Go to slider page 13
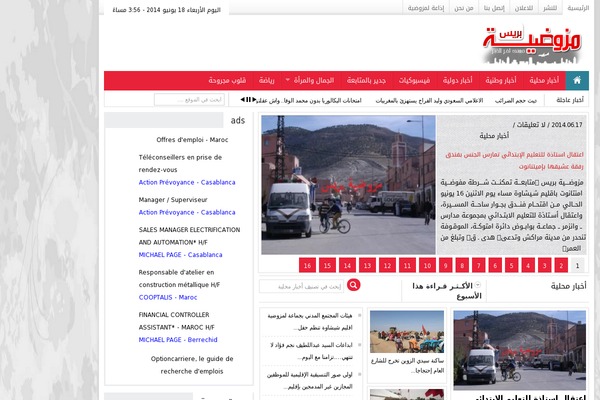This screenshot has width=600, height=400. (367, 265)
